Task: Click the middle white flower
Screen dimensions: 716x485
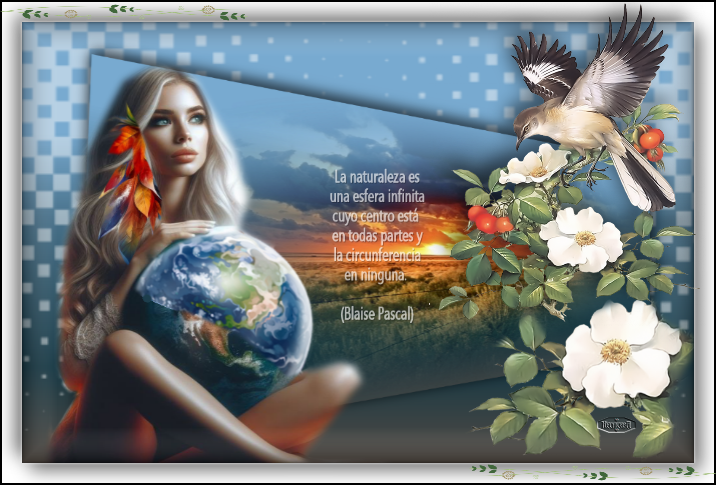Action: [x=582, y=238]
